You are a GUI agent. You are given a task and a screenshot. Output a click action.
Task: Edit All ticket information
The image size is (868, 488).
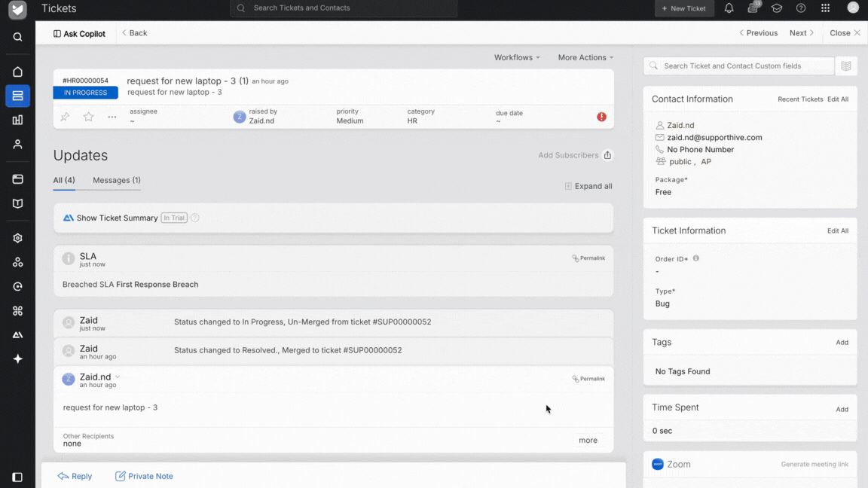838,230
